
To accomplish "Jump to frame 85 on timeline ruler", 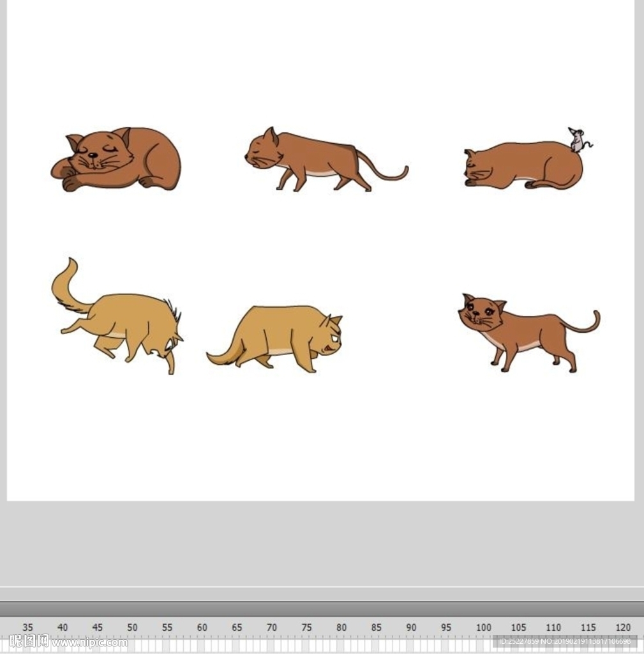I will pyautogui.click(x=377, y=627).
